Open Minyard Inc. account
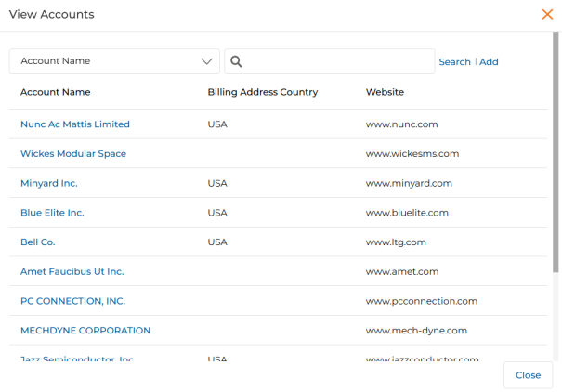The height and width of the screenshot is (392, 562). 48,183
